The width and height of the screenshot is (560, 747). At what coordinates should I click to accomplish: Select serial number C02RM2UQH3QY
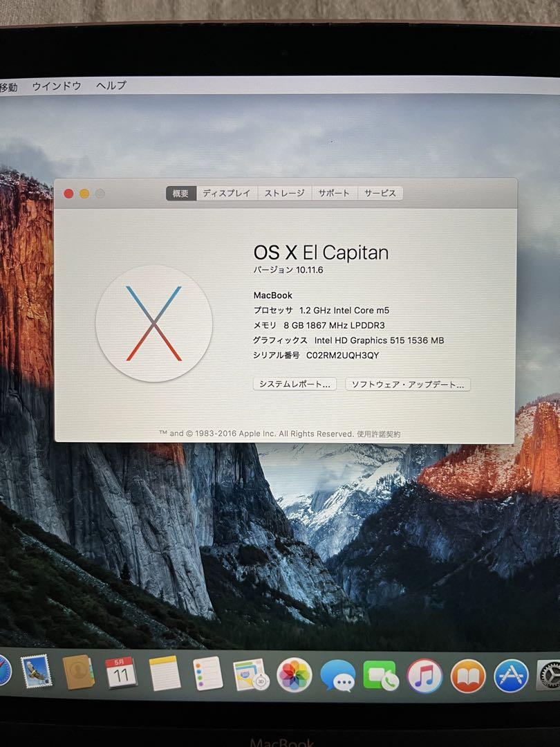(x=342, y=356)
